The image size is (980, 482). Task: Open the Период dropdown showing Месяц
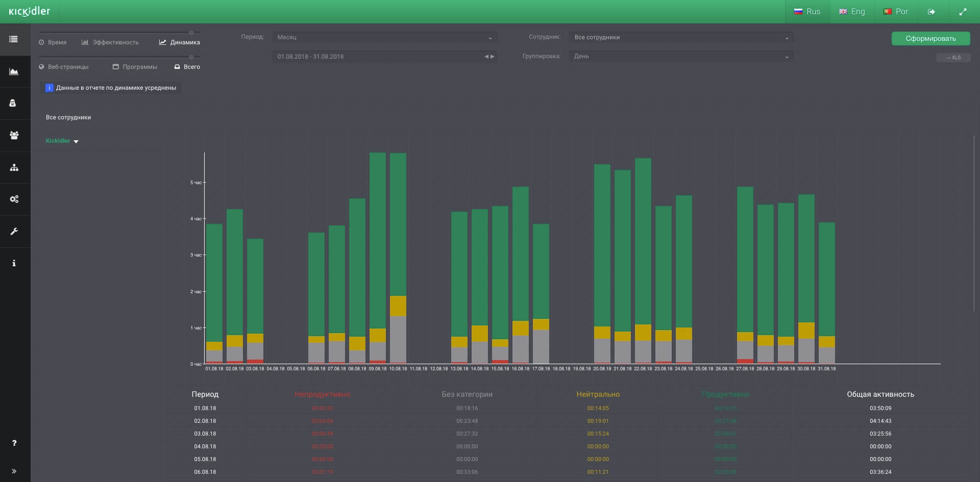point(384,37)
